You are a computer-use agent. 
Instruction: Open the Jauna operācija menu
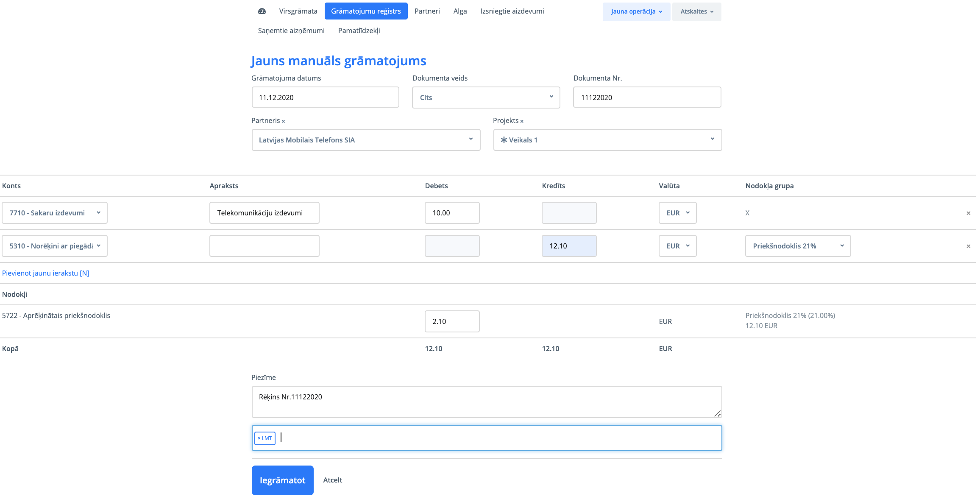pos(636,11)
